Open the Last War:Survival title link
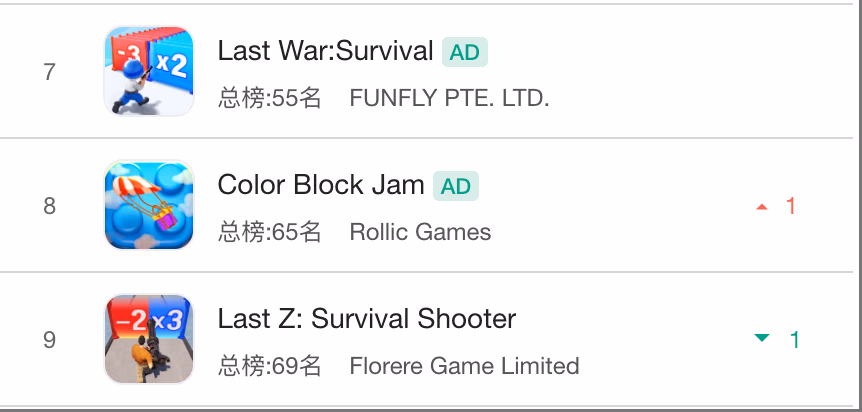The height and width of the screenshot is (412, 862). coord(325,51)
